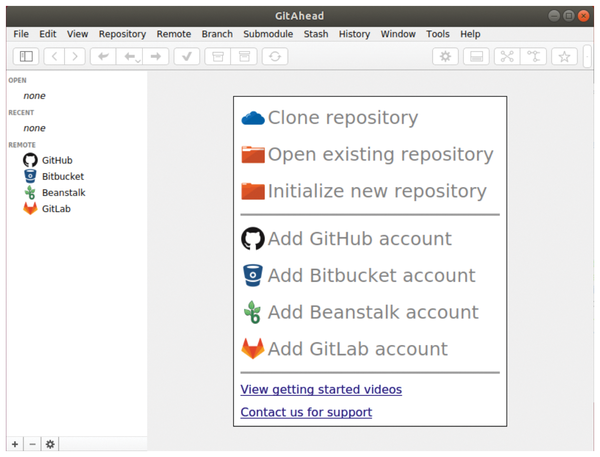Click the Clone repository text

pos(343,118)
